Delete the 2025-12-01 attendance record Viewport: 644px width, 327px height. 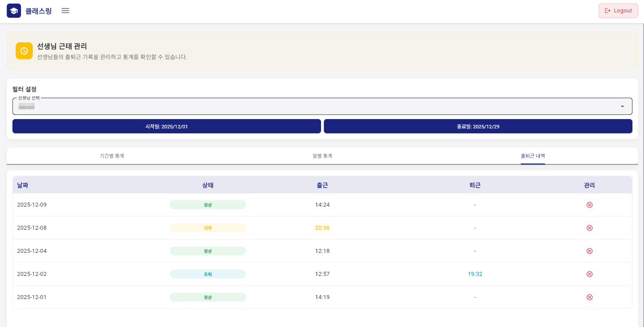tap(589, 297)
